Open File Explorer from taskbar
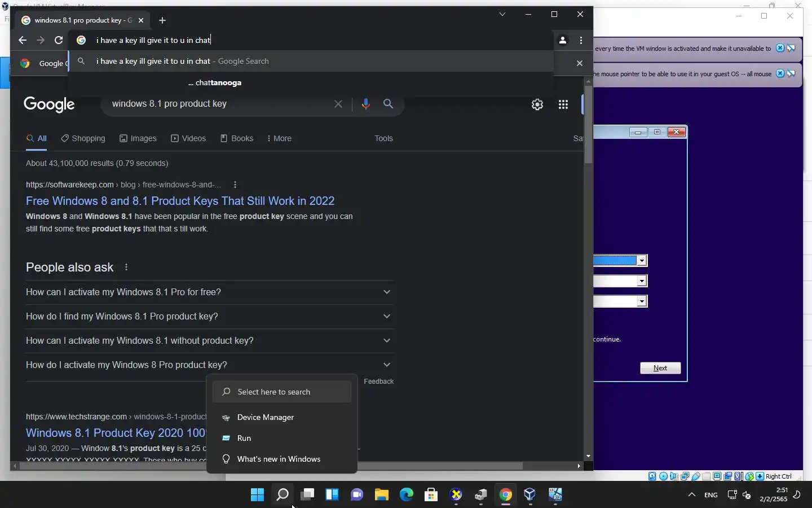This screenshot has width=812, height=508. (382, 494)
